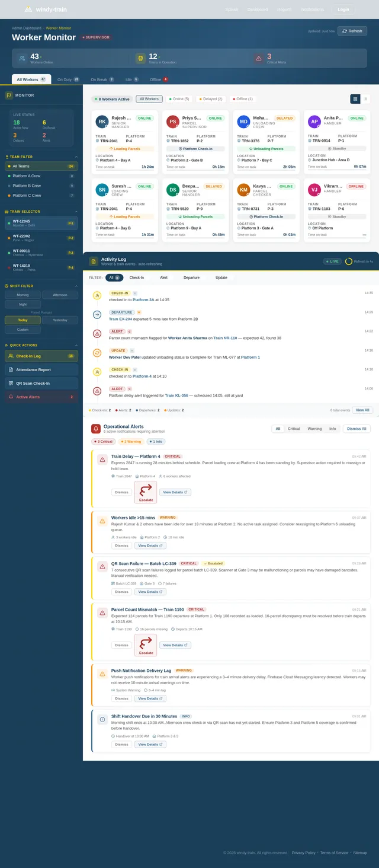Viewport: 379px width, 868px height.
Task: Choose the Custom preset range
Action: tap(23, 330)
